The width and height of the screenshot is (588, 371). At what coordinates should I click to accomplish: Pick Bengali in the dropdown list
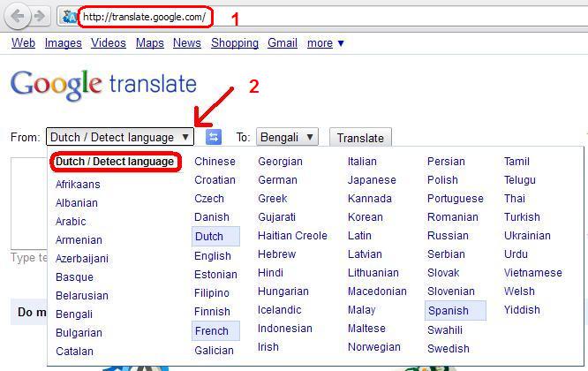coord(74,314)
